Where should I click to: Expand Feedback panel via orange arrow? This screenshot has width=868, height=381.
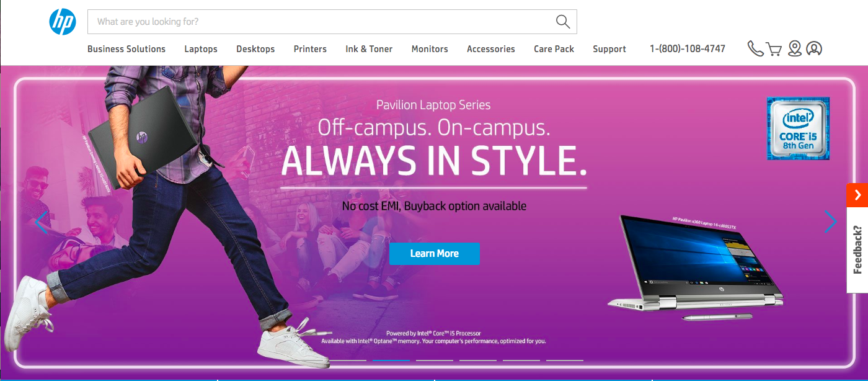[x=857, y=195]
